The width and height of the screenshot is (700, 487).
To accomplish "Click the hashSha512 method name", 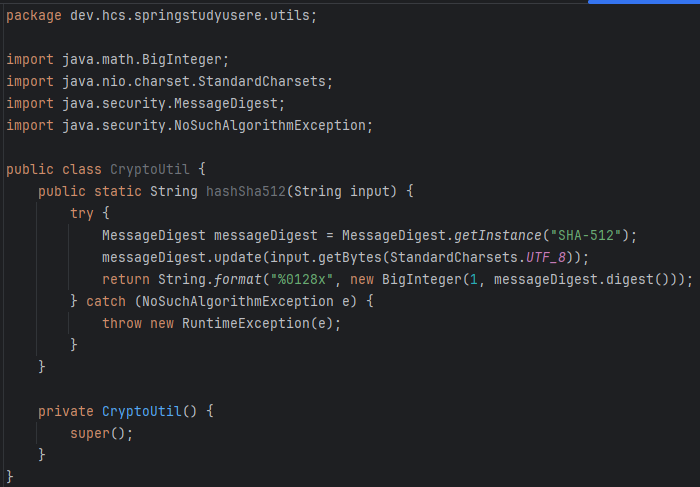I will 246,191.
